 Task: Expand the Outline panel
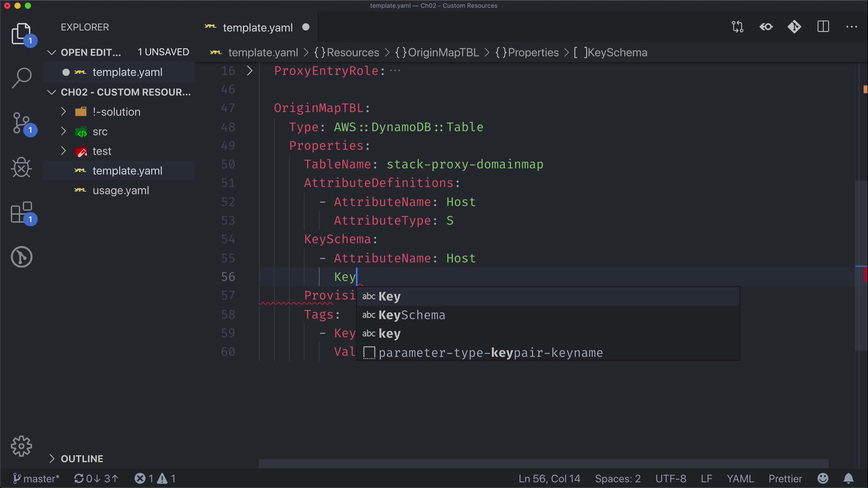coord(82,459)
